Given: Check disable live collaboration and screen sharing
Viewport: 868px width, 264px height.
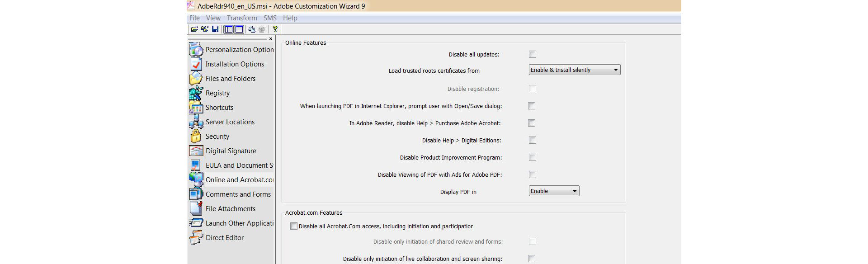Looking at the screenshot, I should coord(532,259).
